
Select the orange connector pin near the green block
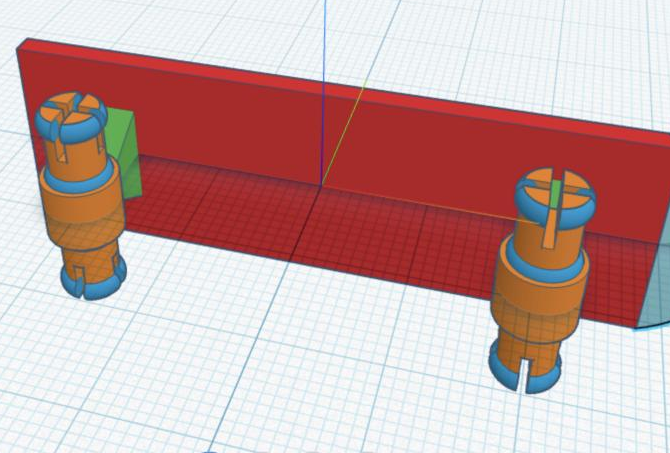[x=81, y=195]
